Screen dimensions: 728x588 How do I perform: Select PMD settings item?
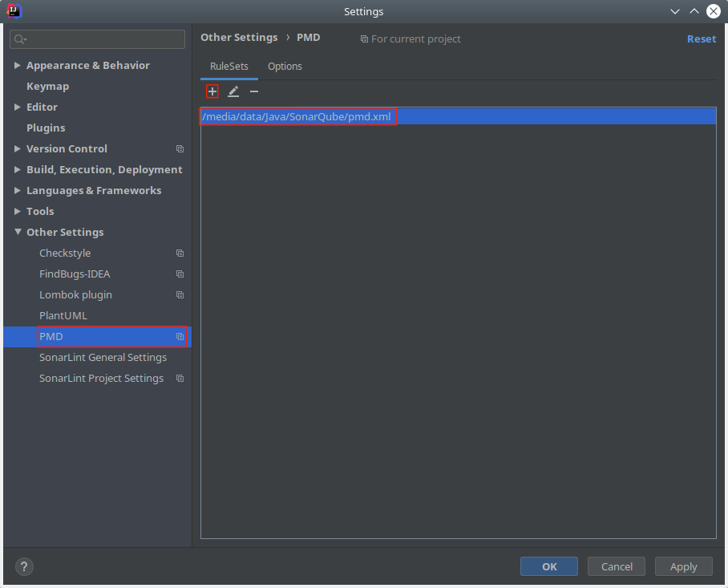tap(98, 337)
